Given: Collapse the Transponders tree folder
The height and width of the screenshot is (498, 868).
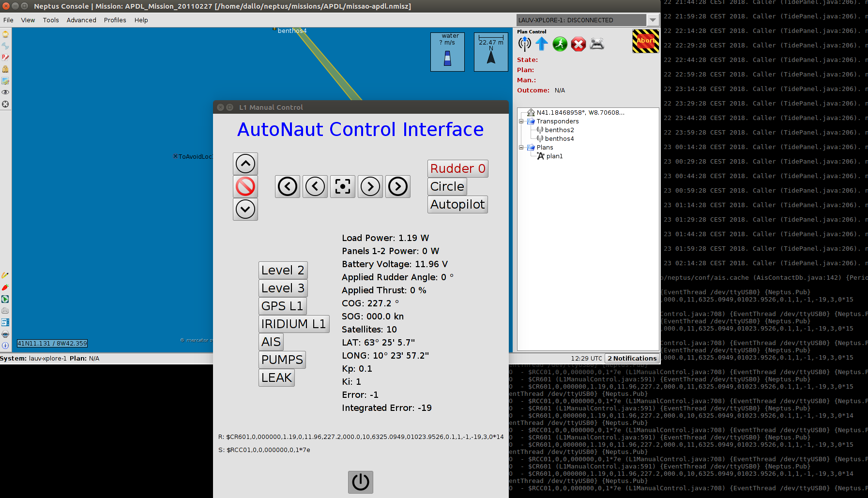Looking at the screenshot, I should point(521,121).
